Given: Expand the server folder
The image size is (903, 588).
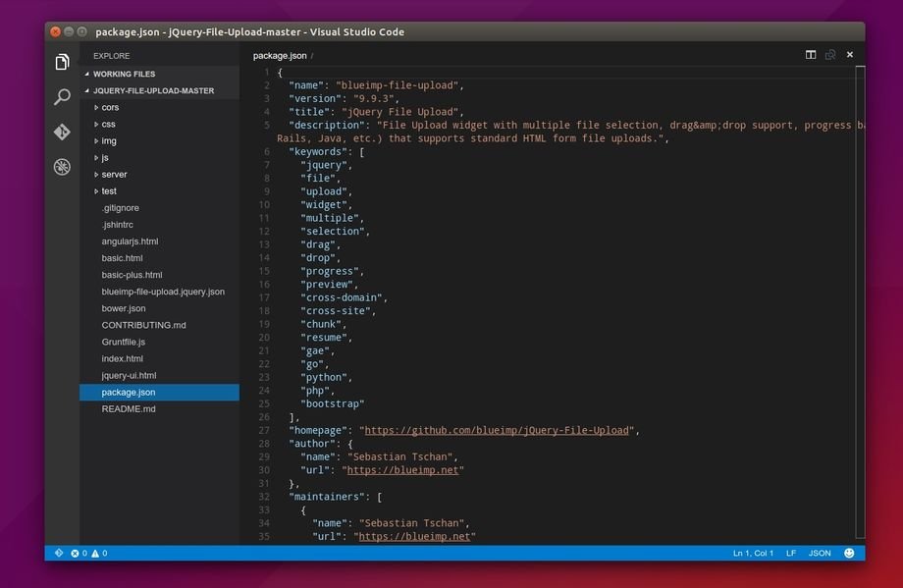Looking at the screenshot, I should point(114,174).
